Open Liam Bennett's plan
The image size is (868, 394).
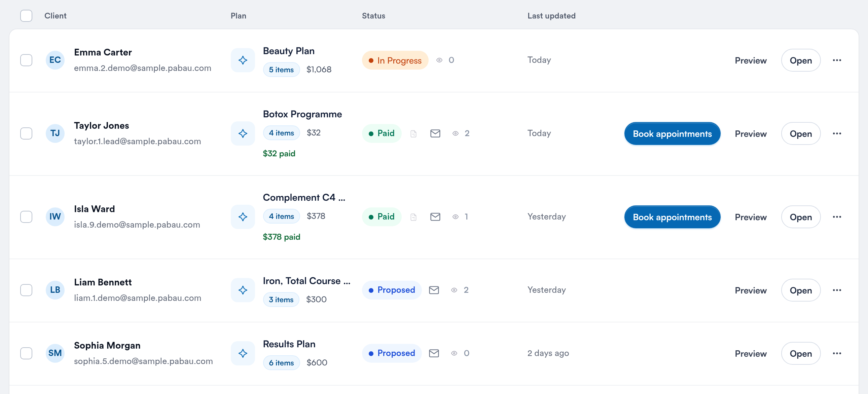(x=801, y=290)
